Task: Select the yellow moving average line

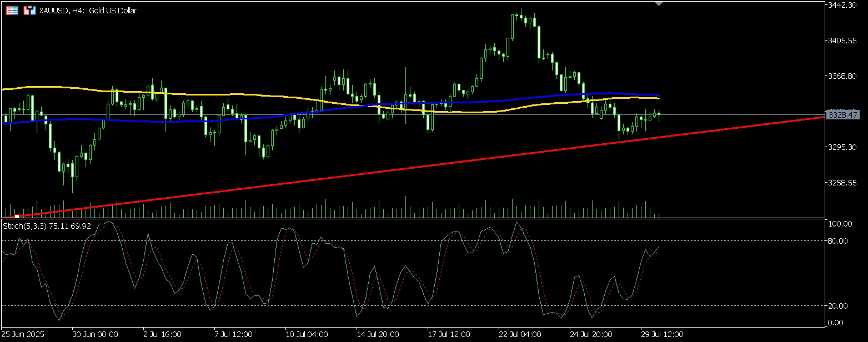Action: [222, 94]
